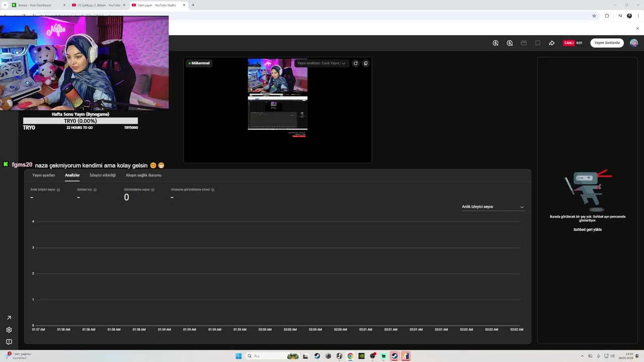
Task: Click the live stream preview thumbnail
Action: (278, 98)
